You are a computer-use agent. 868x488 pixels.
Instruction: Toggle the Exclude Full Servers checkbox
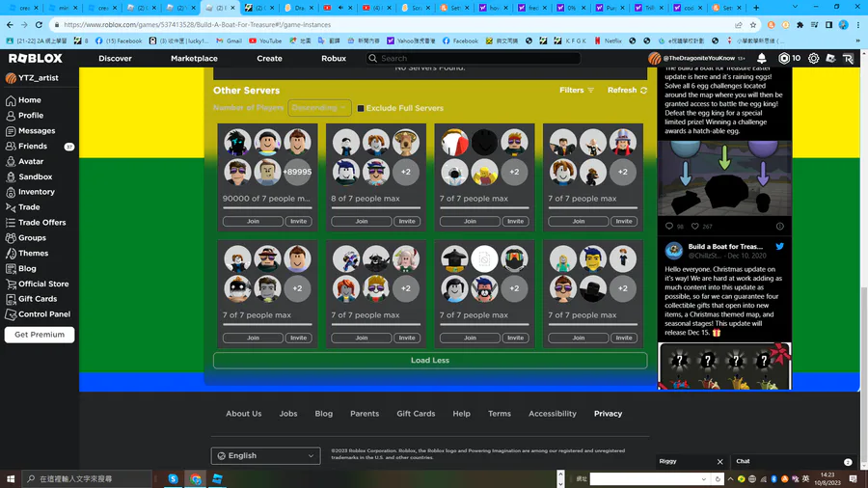pyautogui.click(x=361, y=108)
